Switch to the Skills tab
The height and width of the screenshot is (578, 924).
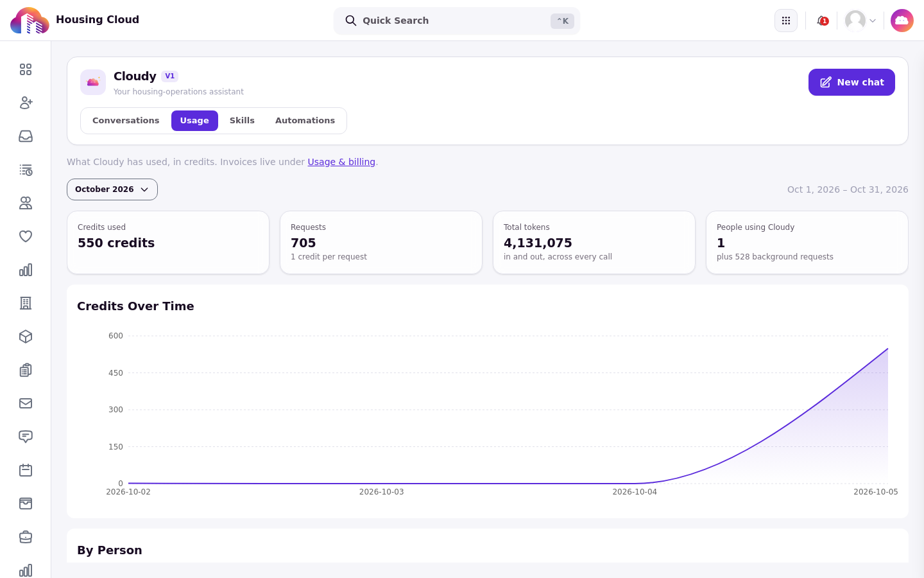pyautogui.click(x=242, y=121)
